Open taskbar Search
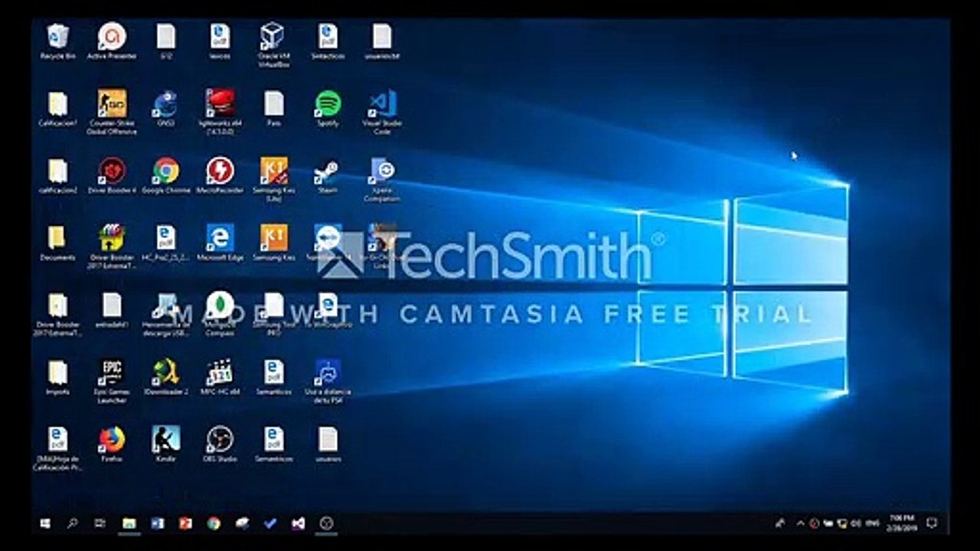 tap(73, 523)
